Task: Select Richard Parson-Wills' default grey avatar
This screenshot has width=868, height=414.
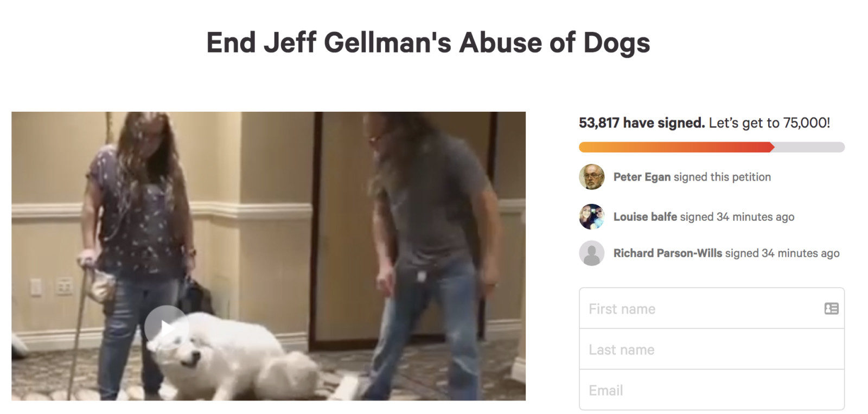Action: (592, 253)
